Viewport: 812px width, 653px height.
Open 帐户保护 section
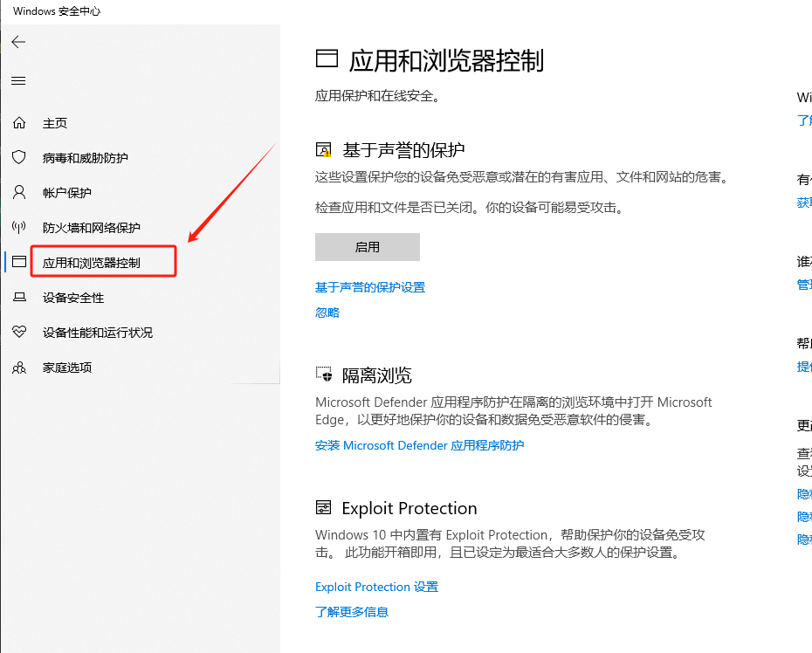click(x=67, y=193)
